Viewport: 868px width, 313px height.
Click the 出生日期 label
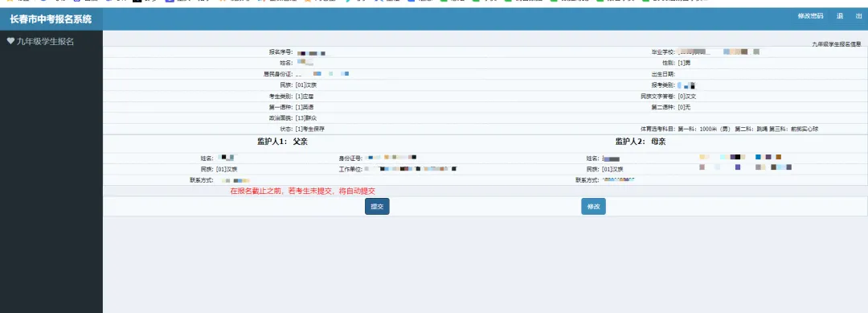664,74
